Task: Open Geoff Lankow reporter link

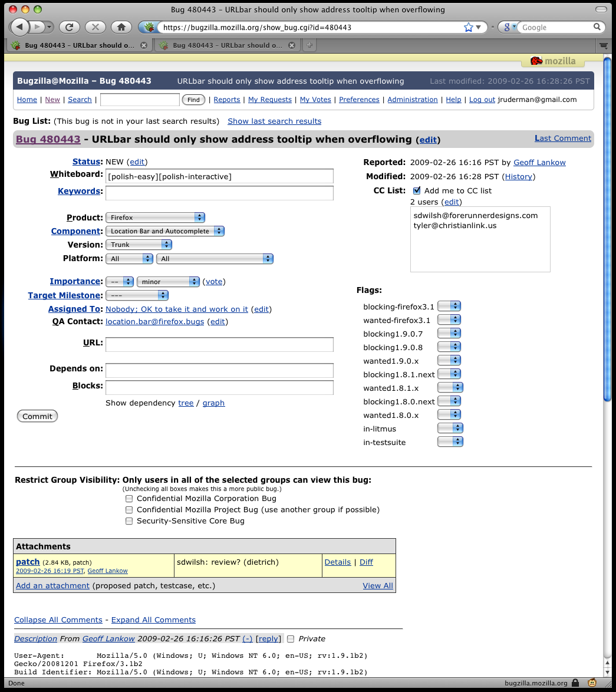Action: [539, 163]
